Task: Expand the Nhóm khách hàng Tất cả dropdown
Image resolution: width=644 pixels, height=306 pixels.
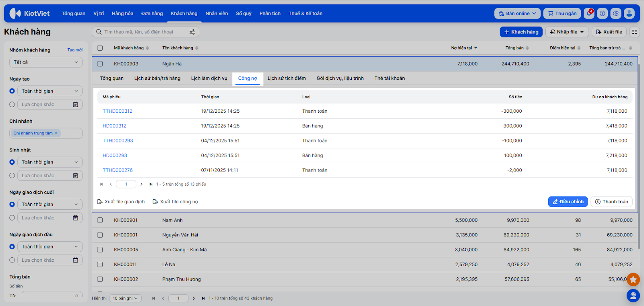Action: 45,62
